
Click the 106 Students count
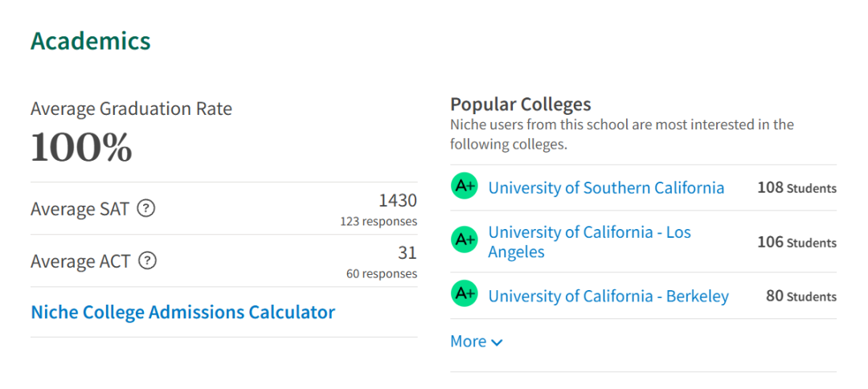[797, 243]
